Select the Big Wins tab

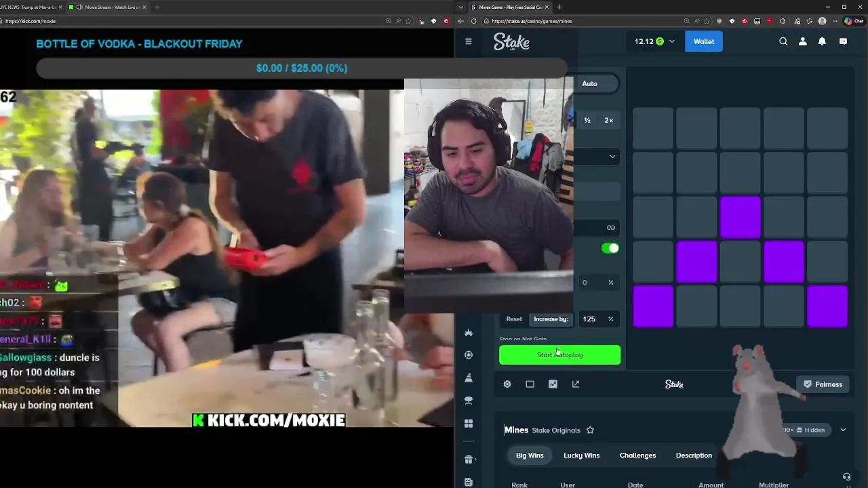[x=530, y=455]
